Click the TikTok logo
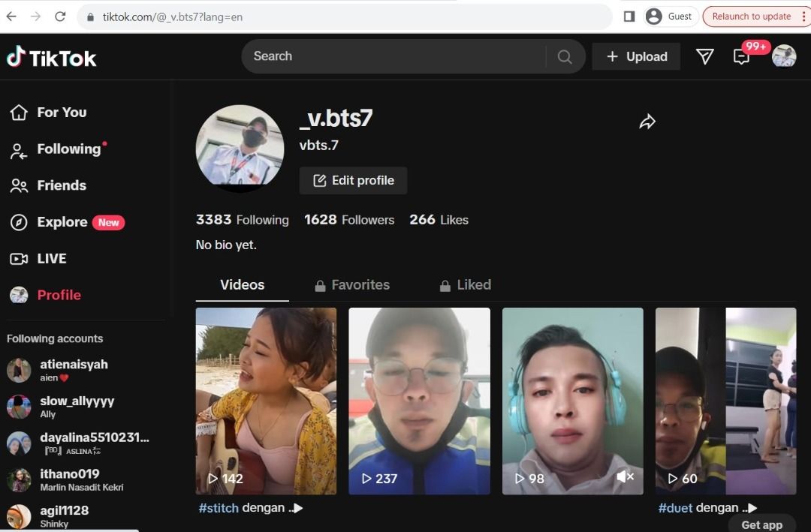The width and height of the screenshot is (811, 532). 51,58
